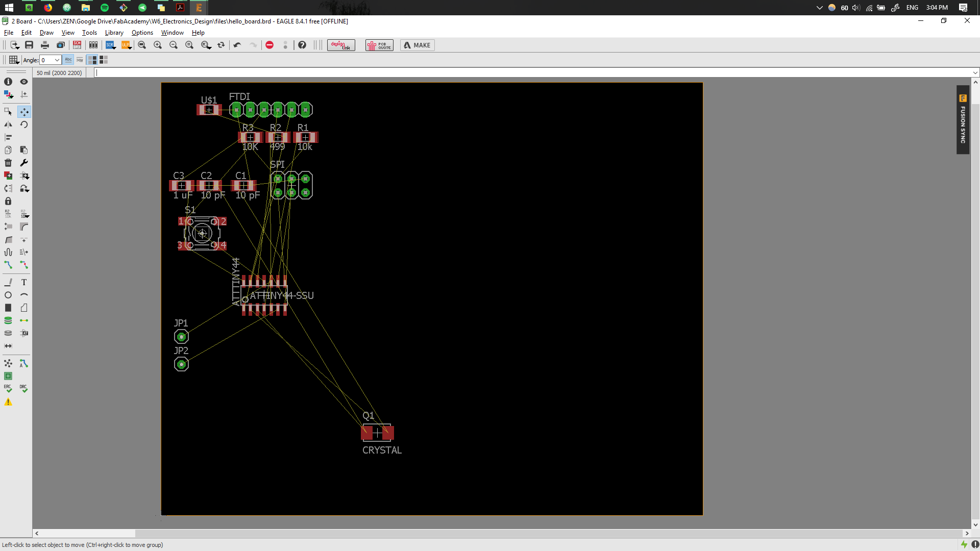Viewport: 980px width, 551px height.
Task: Select the Circle draw tool
Action: tap(8, 295)
